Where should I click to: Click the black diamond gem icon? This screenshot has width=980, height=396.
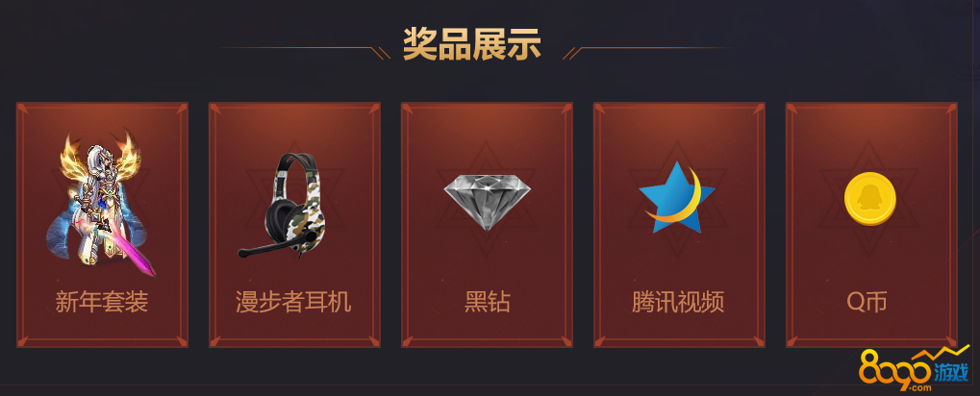pyautogui.click(x=487, y=202)
